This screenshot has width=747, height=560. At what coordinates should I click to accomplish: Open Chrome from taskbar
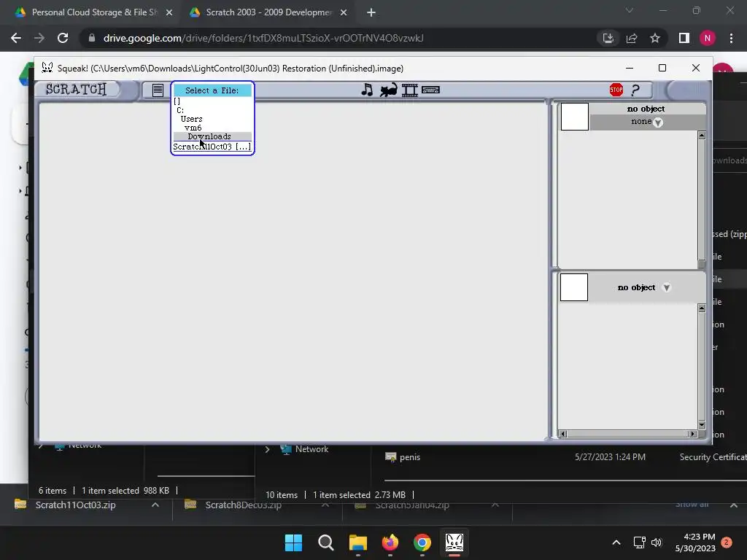click(x=422, y=542)
